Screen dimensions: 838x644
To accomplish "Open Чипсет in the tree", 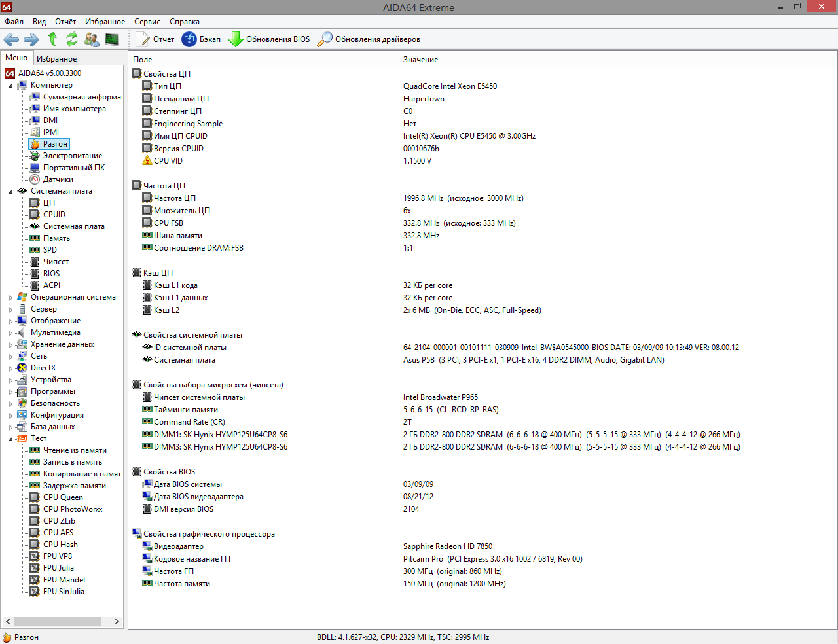I will click(x=56, y=262).
